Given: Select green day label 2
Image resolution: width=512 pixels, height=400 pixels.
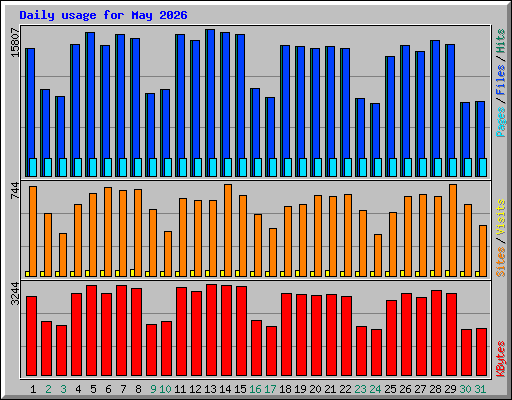Looking at the screenshot, I should tap(48, 389).
